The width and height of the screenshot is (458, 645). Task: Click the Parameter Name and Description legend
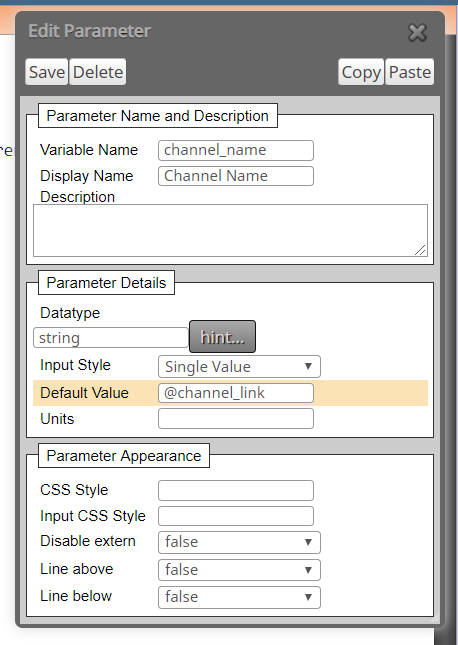[158, 116]
